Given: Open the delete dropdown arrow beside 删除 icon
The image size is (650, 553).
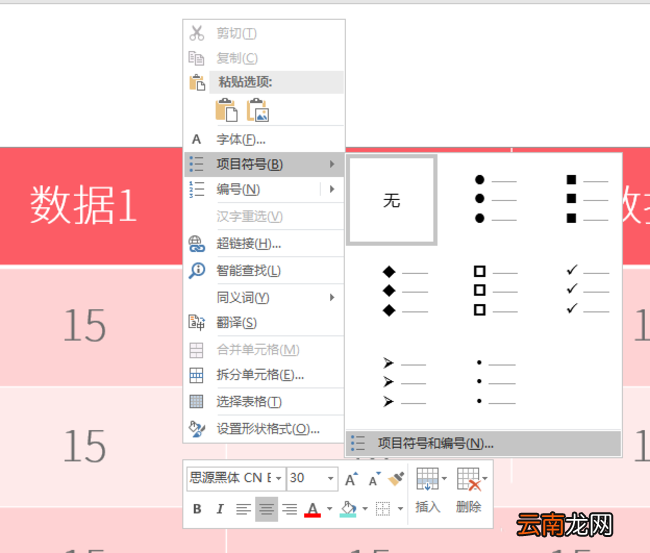Looking at the screenshot, I should (485, 478).
